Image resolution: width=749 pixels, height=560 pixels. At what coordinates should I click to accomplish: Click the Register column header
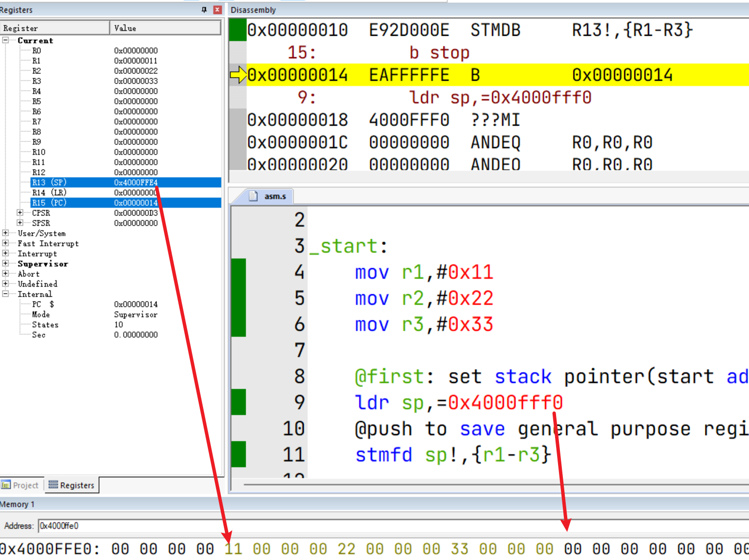(x=55, y=28)
